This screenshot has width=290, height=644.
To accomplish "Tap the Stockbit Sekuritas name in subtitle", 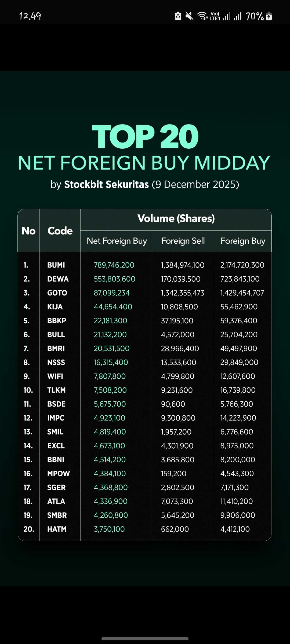I will [x=106, y=185].
